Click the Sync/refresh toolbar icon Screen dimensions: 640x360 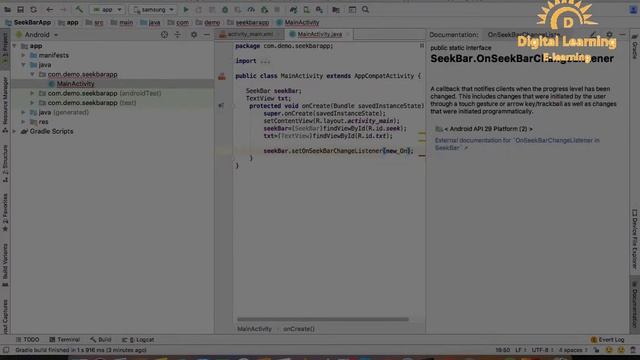pos(33,9)
